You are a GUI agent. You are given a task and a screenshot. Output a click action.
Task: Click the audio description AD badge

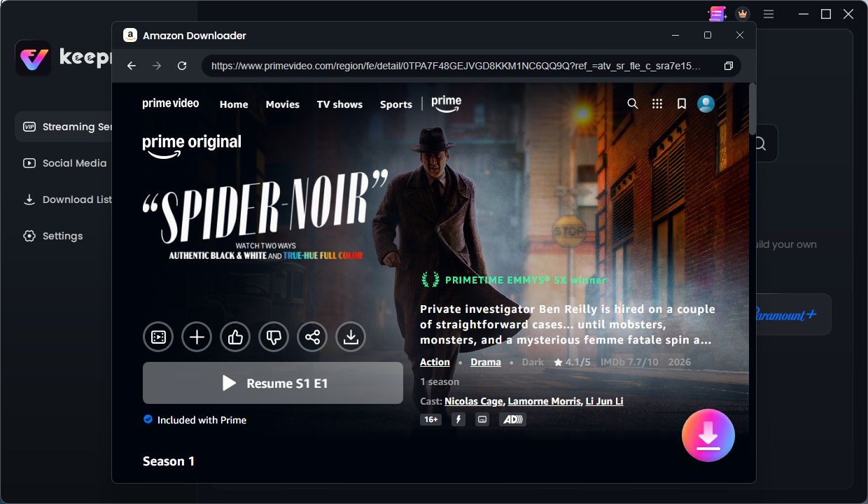point(512,420)
